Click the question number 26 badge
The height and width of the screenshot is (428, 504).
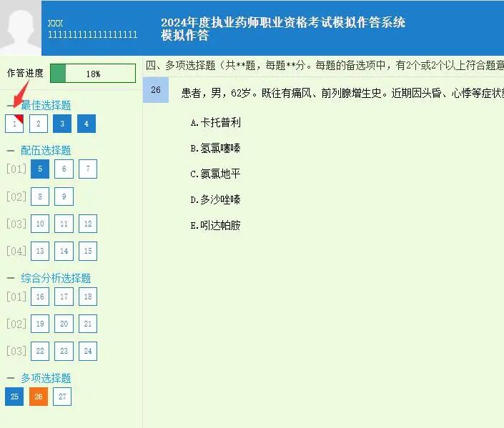tap(156, 90)
